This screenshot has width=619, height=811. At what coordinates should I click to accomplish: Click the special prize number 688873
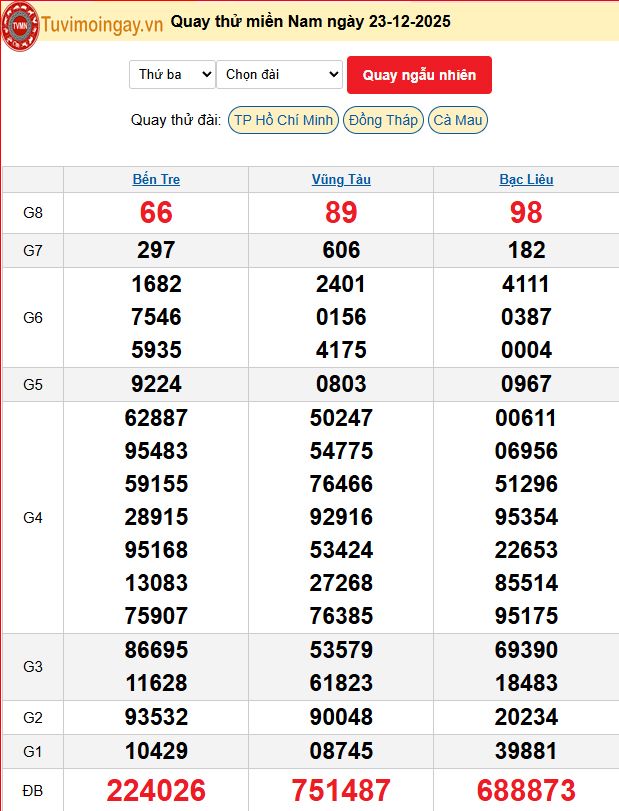pos(526,790)
